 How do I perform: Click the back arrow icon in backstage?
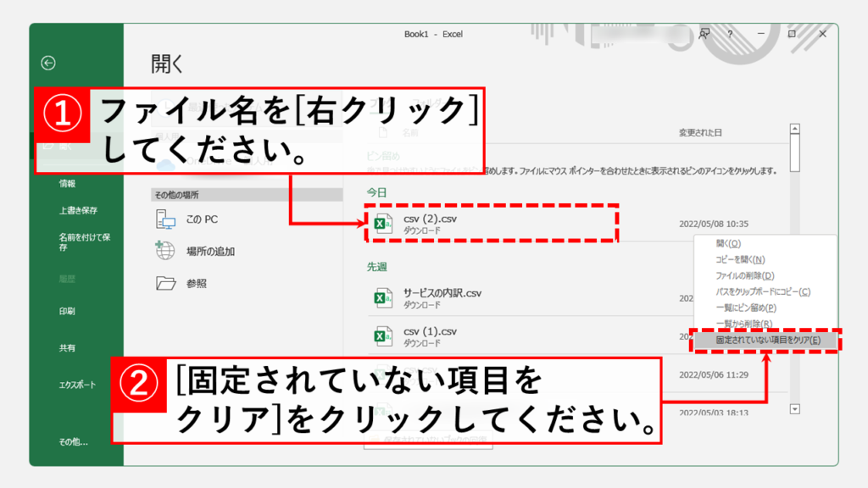click(48, 63)
